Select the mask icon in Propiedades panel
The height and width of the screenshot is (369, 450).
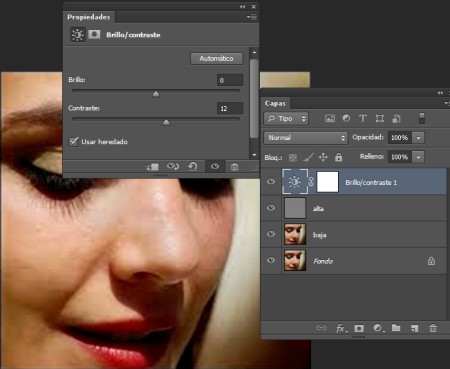click(94, 34)
